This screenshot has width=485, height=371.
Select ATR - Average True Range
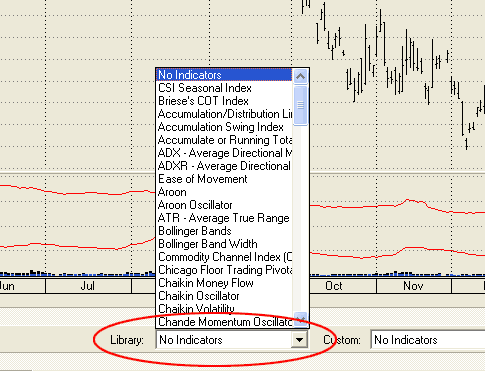(x=224, y=218)
